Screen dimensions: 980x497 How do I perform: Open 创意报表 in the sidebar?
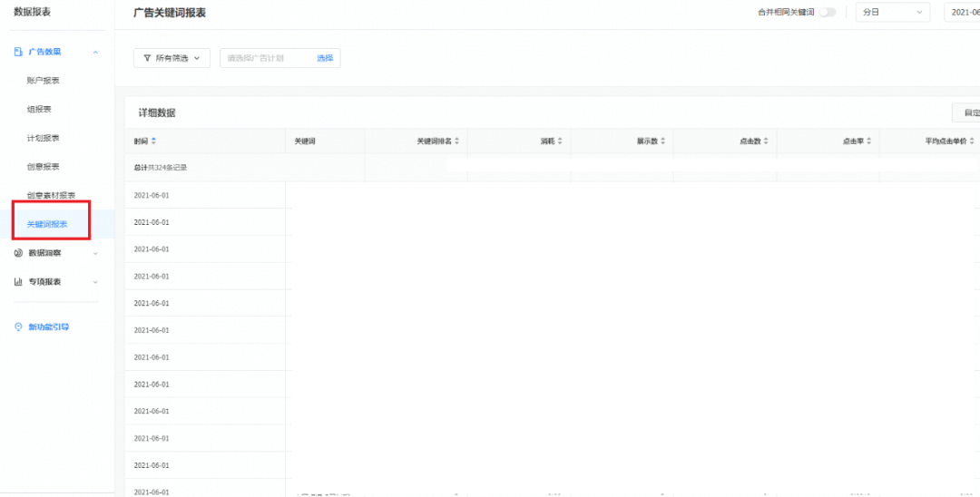[x=44, y=167]
